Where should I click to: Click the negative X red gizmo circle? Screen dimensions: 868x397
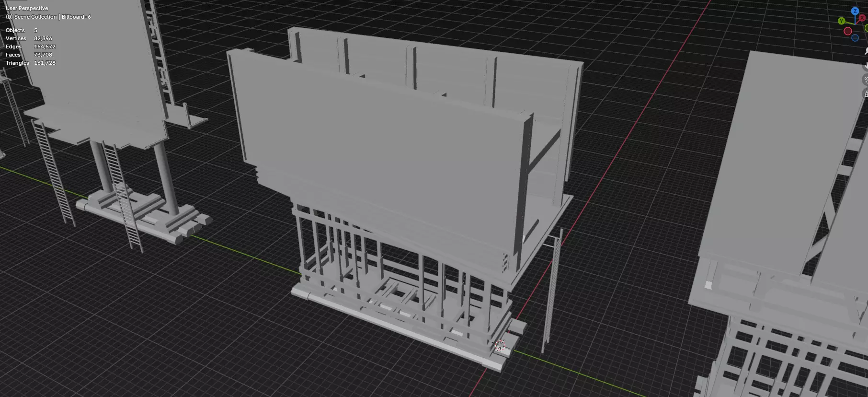point(848,31)
